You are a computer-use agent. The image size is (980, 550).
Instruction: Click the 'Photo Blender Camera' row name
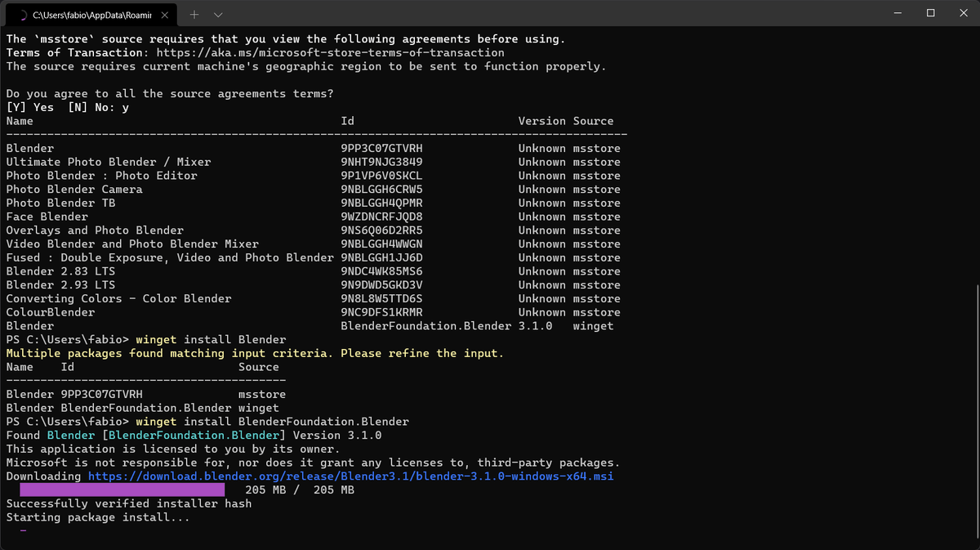74,190
